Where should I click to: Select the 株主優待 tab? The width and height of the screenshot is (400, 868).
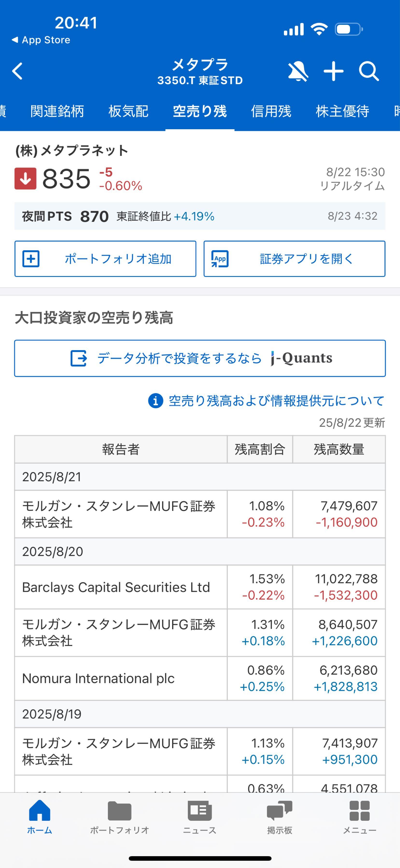click(x=342, y=112)
